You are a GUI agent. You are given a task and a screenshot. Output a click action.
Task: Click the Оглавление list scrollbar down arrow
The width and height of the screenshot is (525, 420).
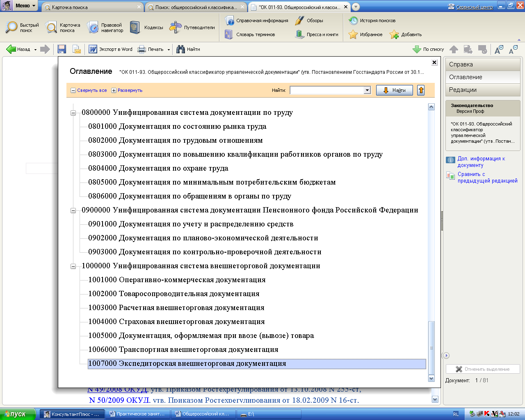point(431,379)
